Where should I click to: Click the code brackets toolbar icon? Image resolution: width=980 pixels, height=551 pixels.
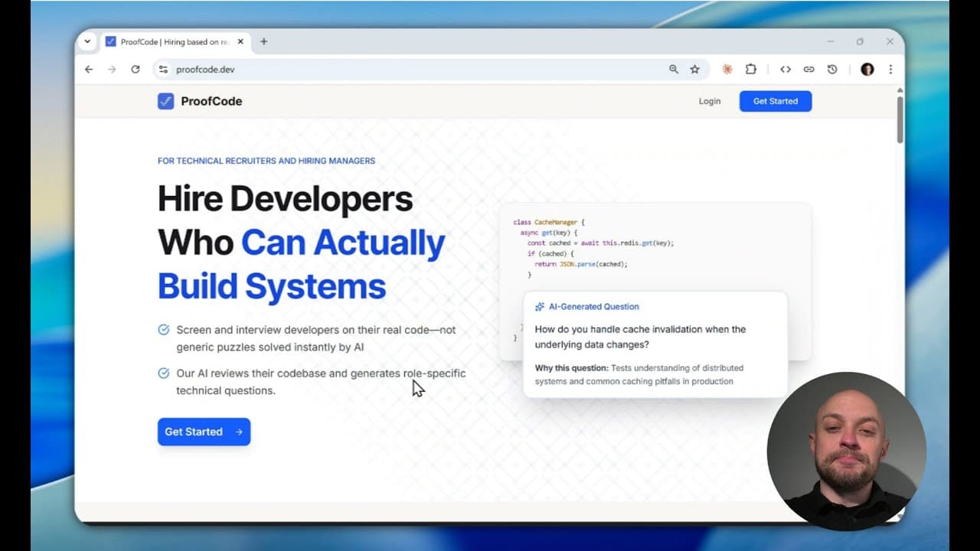pos(786,69)
